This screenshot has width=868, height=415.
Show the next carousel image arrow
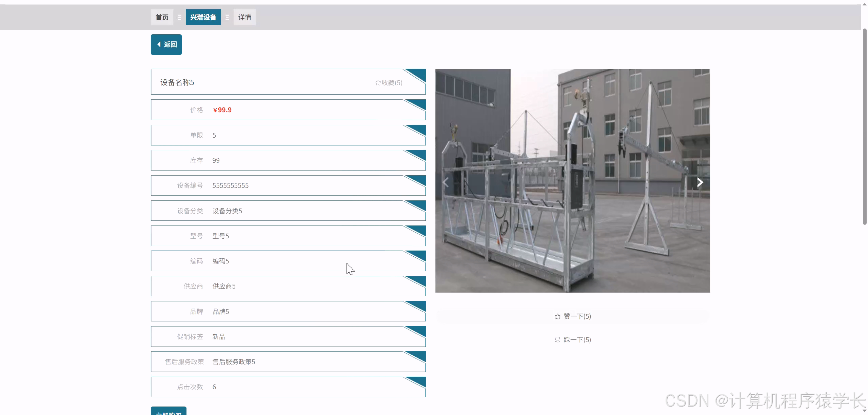pyautogui.click(x=700, y=182)
